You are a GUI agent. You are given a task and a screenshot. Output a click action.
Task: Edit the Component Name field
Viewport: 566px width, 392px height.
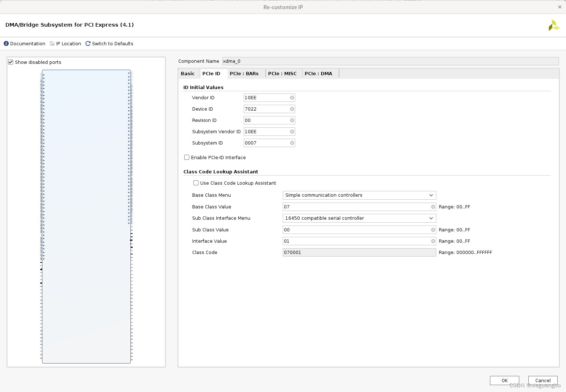click(x=390, y=61)
